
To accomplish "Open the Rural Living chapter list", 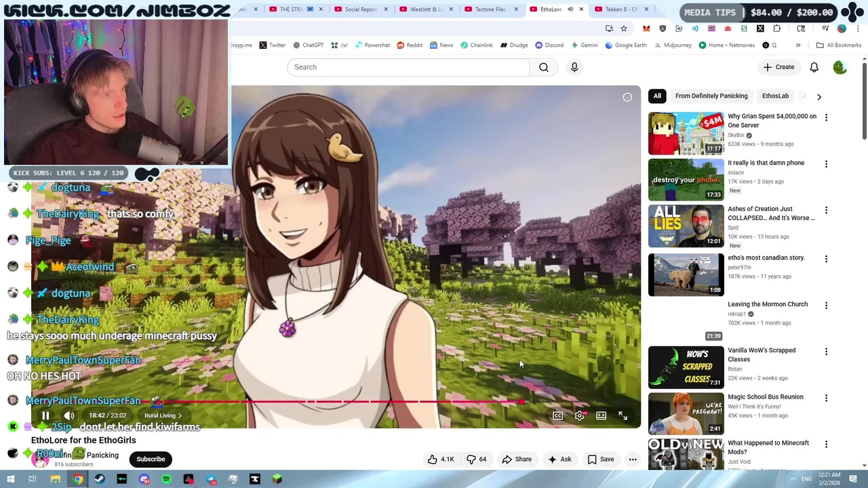I will coord(163,415).
